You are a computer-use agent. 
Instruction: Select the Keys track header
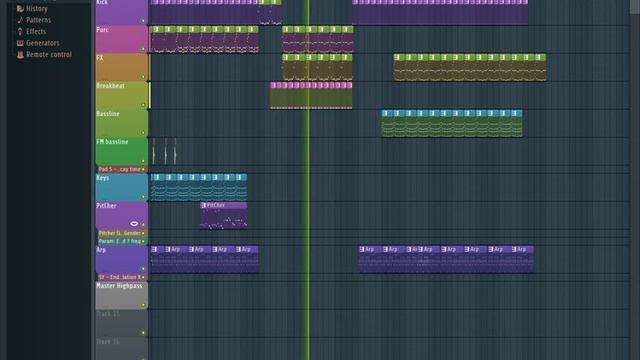click(122, 187)
